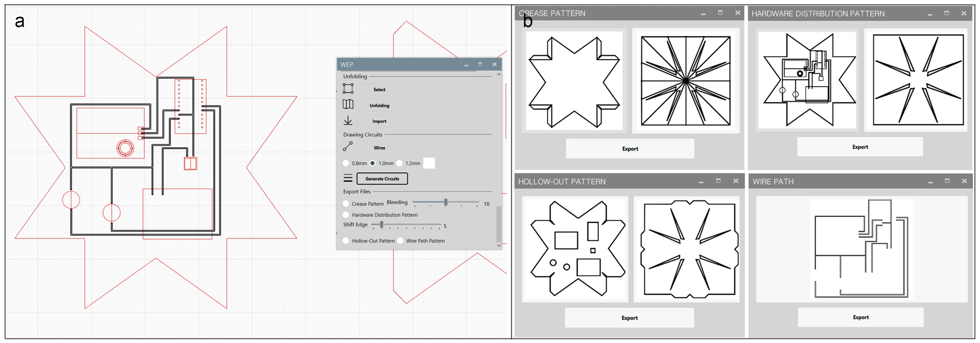This screenshot has height=343, width=980.
Task: Choose the 1.2mm wire width radio
Action: 399,163
